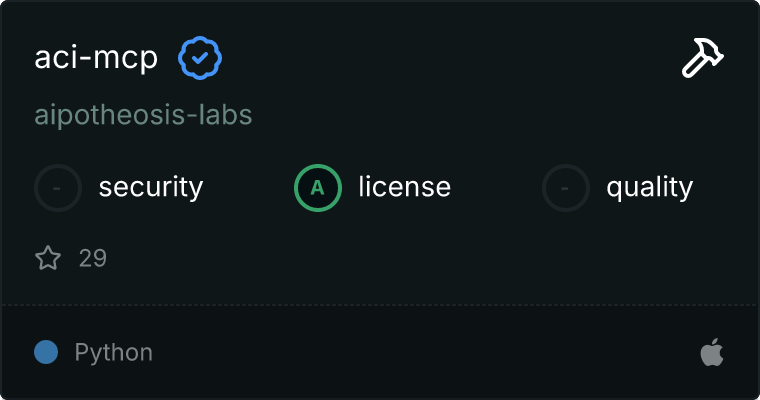Click the security label text
The image size is (760, 400).
tap(151, 187)
